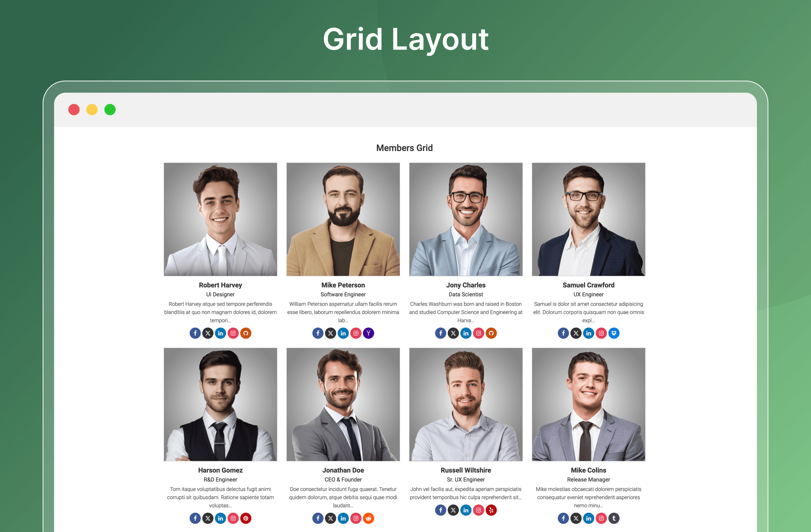Open Robert Harvey's GitHub icon
The height and width of the screenshot is (532, 811).
246,333
